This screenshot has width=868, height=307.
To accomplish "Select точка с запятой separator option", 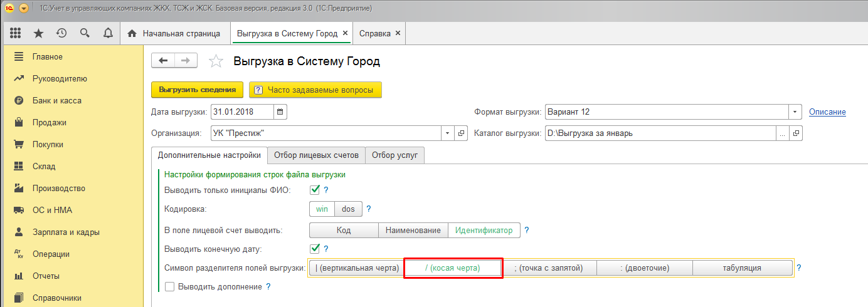I will coord(549,268).
